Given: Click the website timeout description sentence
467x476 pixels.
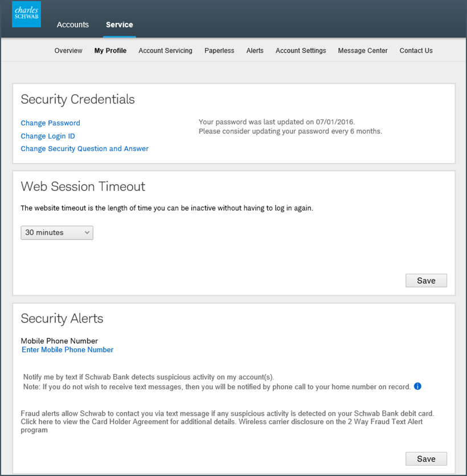Looking at the screenshot, I should point(167,208).
